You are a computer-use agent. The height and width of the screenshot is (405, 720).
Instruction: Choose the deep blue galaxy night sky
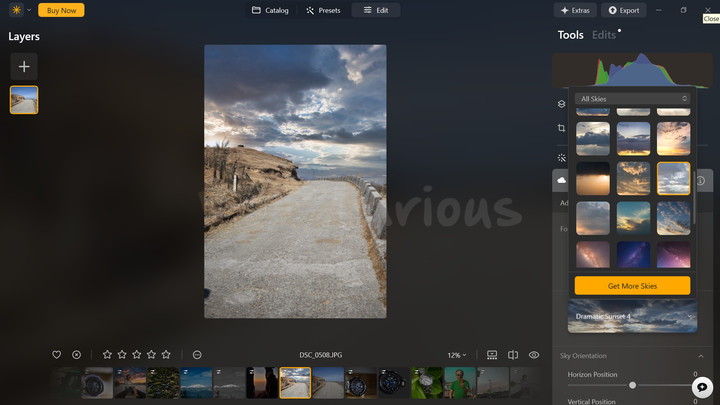[x=633, y=254]
